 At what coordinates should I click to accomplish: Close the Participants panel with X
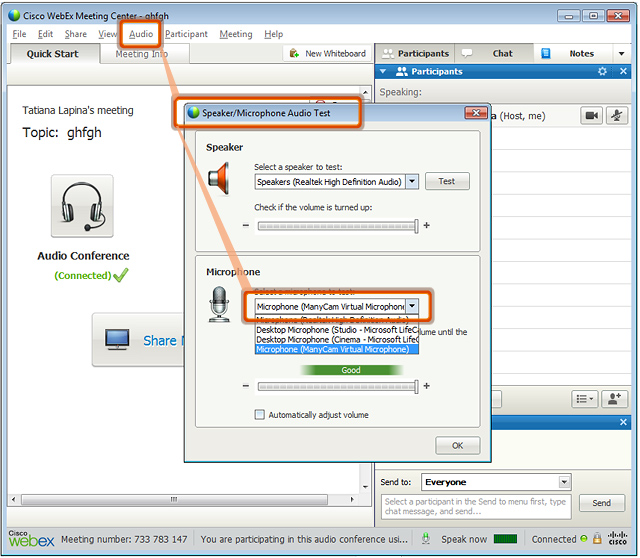(623, 71)
